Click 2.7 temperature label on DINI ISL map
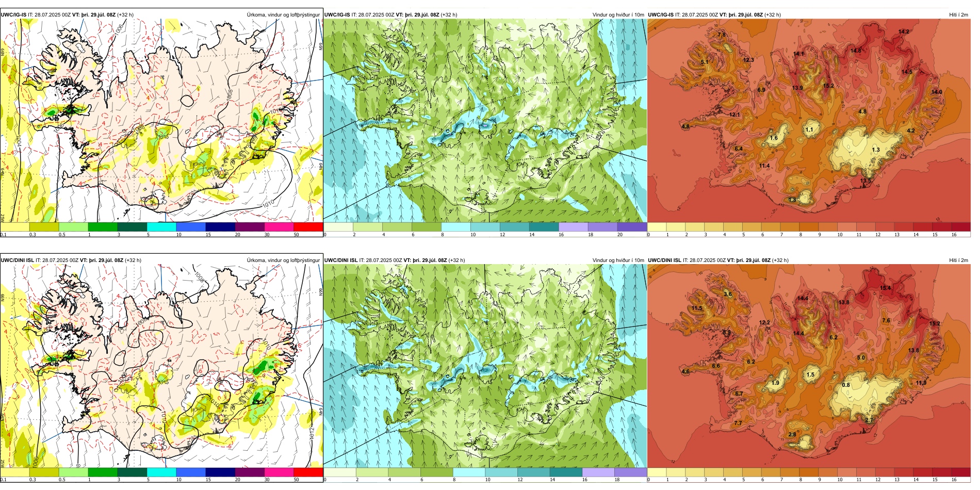980x490 pixels. pyautogui.click(x=869, y=420)
